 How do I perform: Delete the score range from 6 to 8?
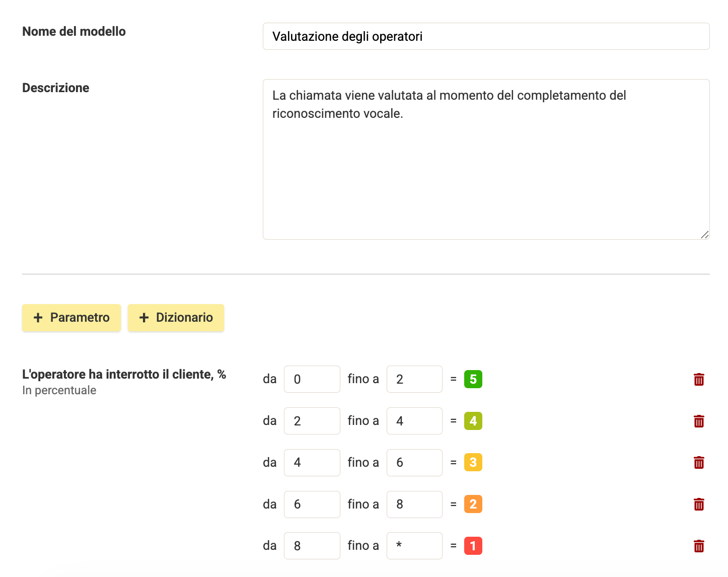[699, 504]
